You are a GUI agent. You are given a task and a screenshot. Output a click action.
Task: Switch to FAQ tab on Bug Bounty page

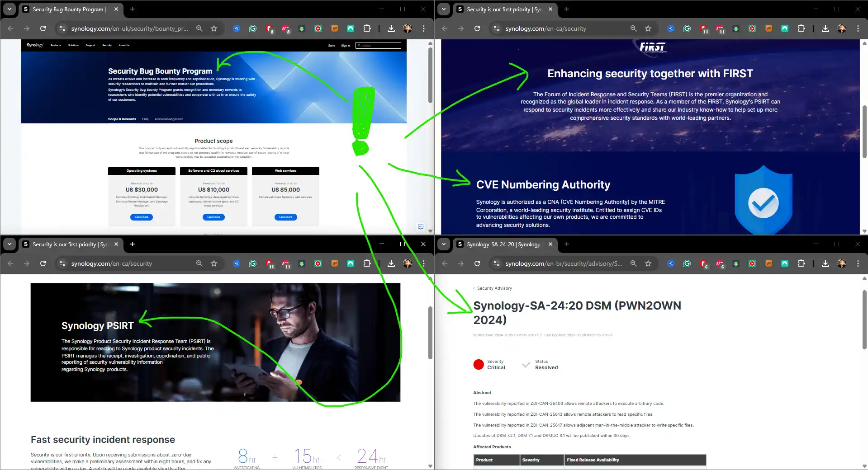(145, 119)
